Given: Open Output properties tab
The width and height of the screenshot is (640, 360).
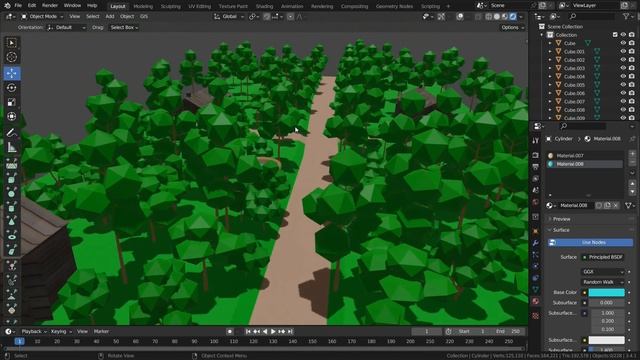Looking at the screenshot, I should pos(536,167).
